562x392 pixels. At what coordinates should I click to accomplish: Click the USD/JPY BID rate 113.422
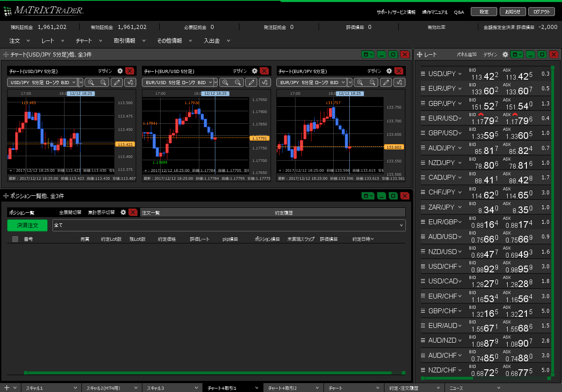tap(484, 76)
